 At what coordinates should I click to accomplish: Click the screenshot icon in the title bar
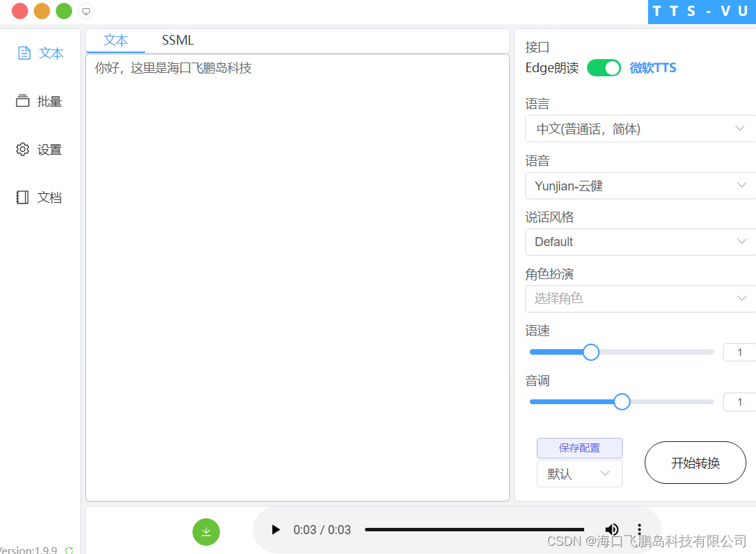coord(85,11)
